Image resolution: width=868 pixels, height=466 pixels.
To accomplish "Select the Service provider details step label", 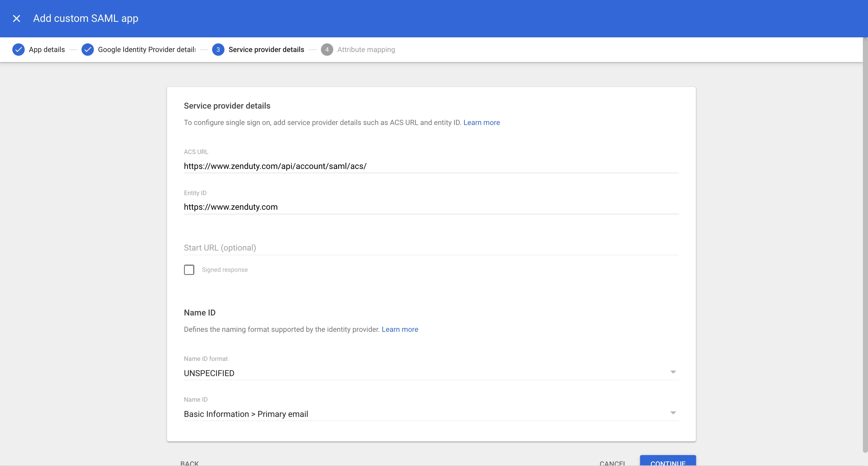I will [x=266, y=50].
